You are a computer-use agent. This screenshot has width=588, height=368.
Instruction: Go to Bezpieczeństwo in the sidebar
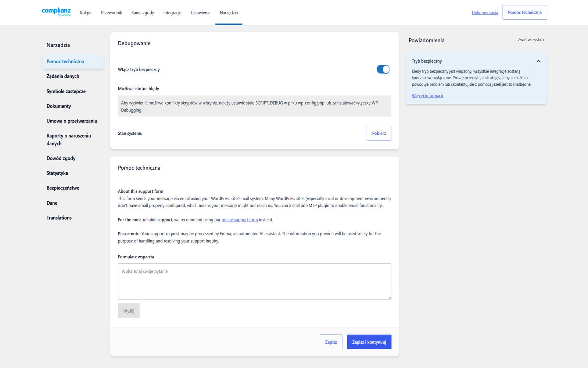[x=63, y=188]
